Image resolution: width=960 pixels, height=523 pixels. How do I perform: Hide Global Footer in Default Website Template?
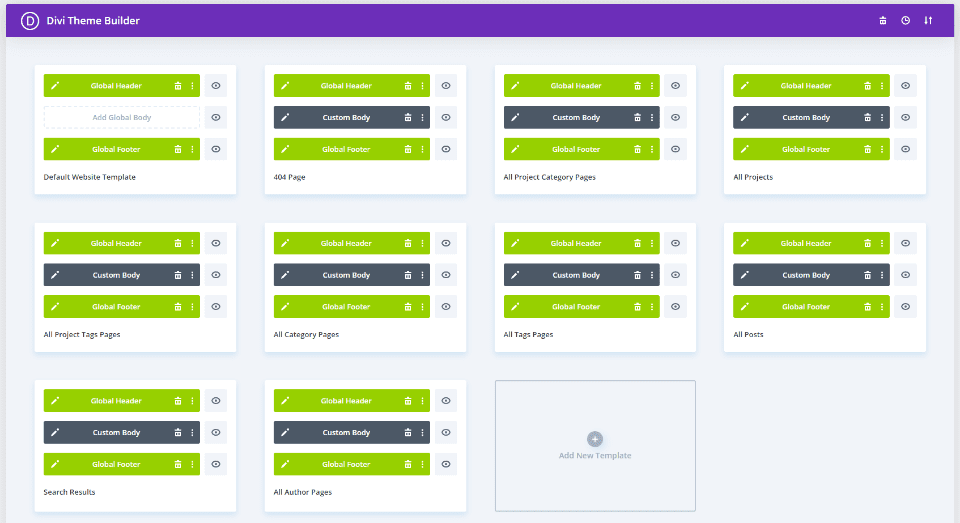(216, 149)
